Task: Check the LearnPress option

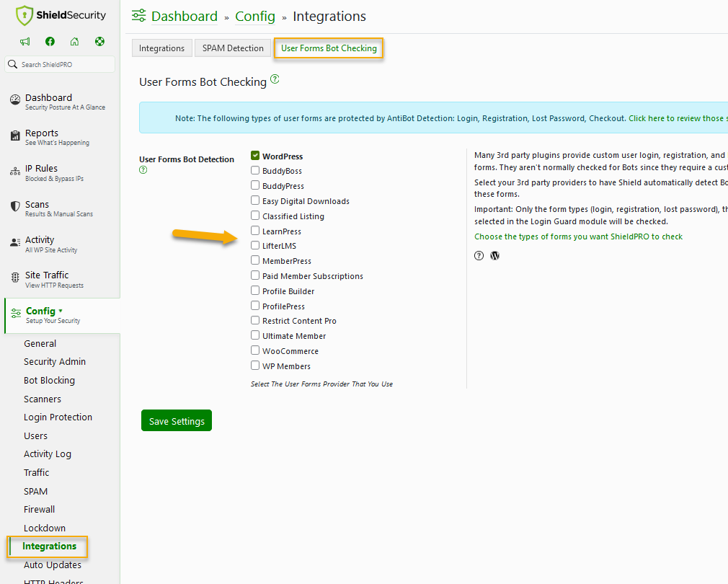Action: [254, 231]
